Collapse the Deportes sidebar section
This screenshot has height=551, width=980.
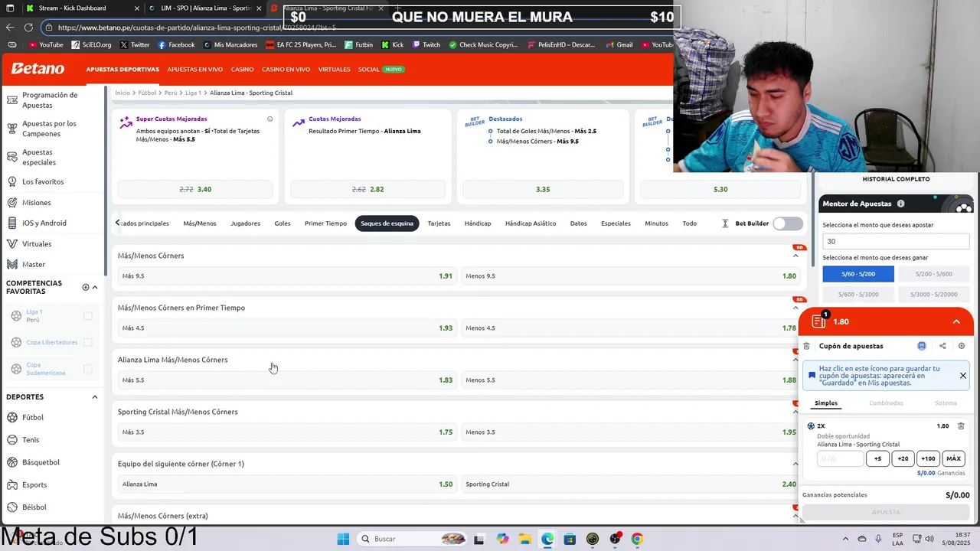(x=95, y=397)
